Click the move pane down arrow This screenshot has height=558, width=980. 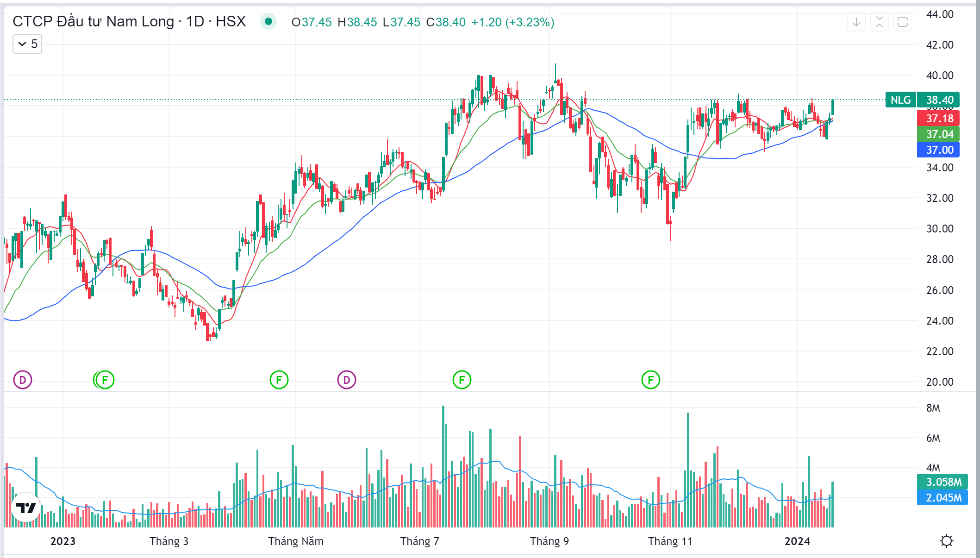pyautogui.click(x=856, y=22)
